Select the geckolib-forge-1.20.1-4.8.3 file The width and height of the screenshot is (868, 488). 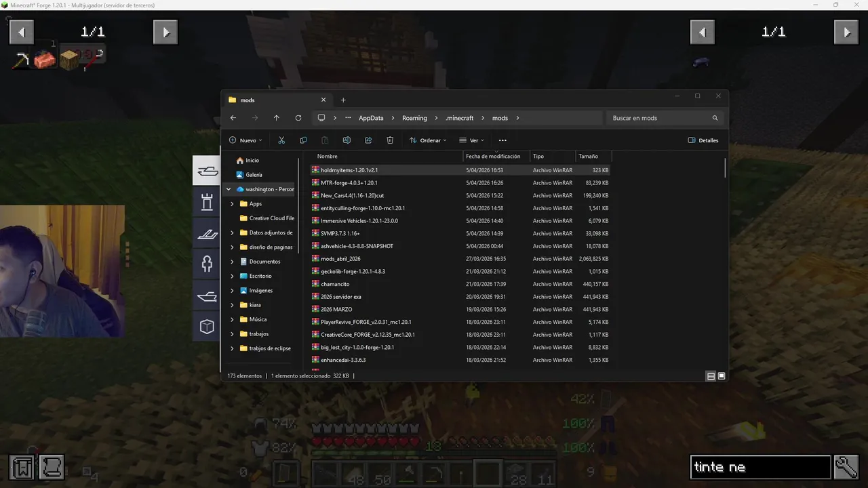click(460, 271)
